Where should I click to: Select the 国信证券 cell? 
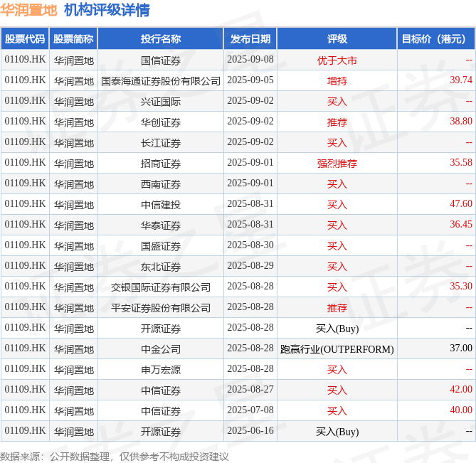161,60
